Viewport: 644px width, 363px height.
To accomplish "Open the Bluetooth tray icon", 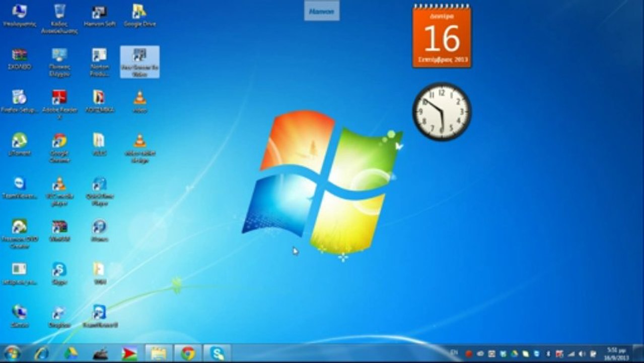I will [x=548, y=353].
